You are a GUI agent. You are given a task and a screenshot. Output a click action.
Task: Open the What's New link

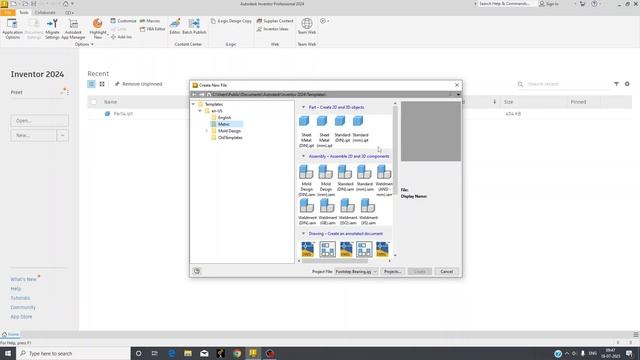pos(23,279)
